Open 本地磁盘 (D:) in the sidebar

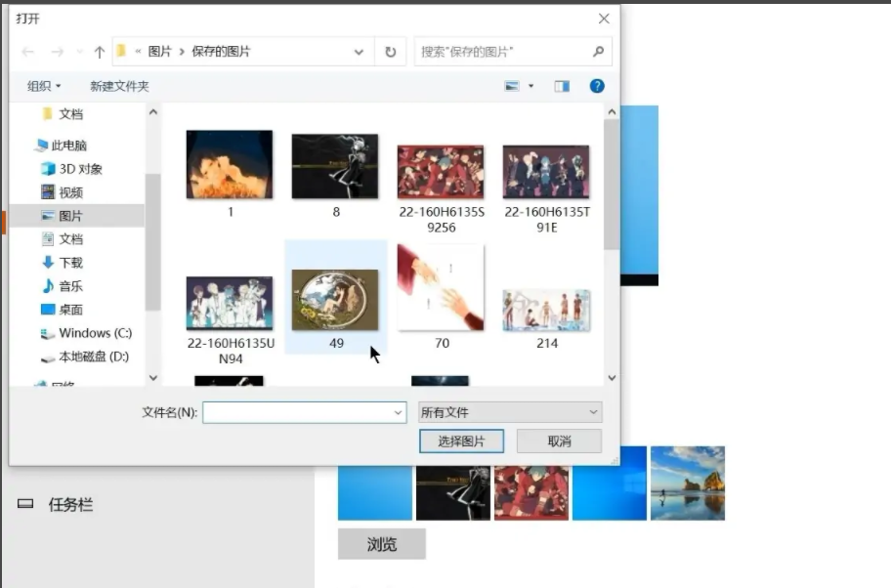(x=94, y=357)
